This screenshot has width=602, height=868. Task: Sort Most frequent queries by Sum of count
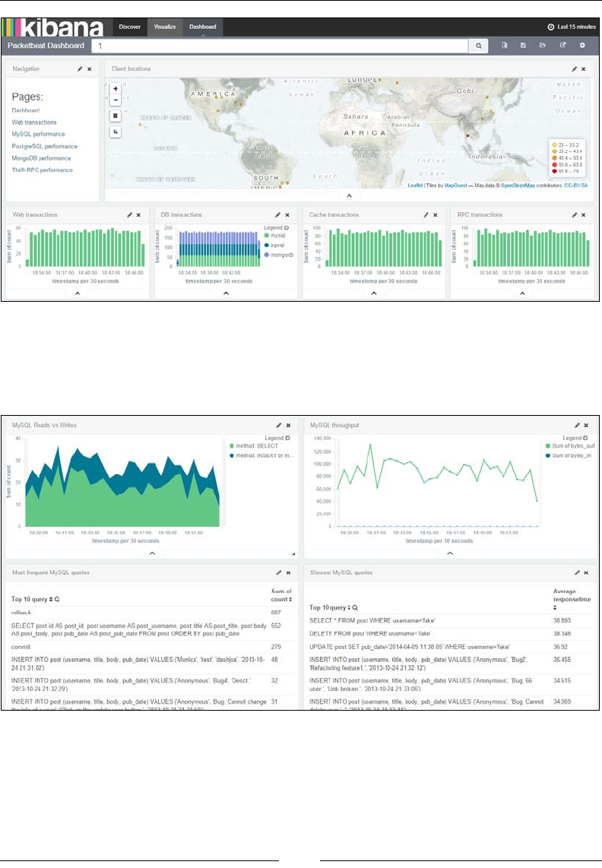coord(281,595)
